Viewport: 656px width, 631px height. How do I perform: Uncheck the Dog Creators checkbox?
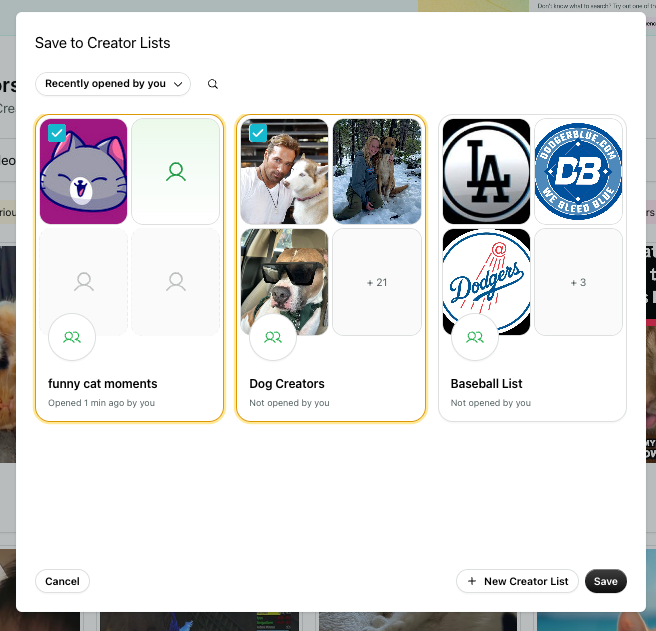pyautogui.click(x=258, y=133)
